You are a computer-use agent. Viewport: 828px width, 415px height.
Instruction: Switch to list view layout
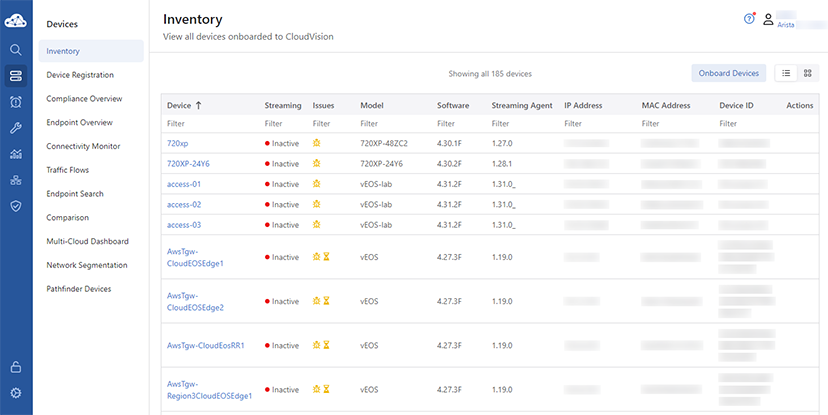786,73
